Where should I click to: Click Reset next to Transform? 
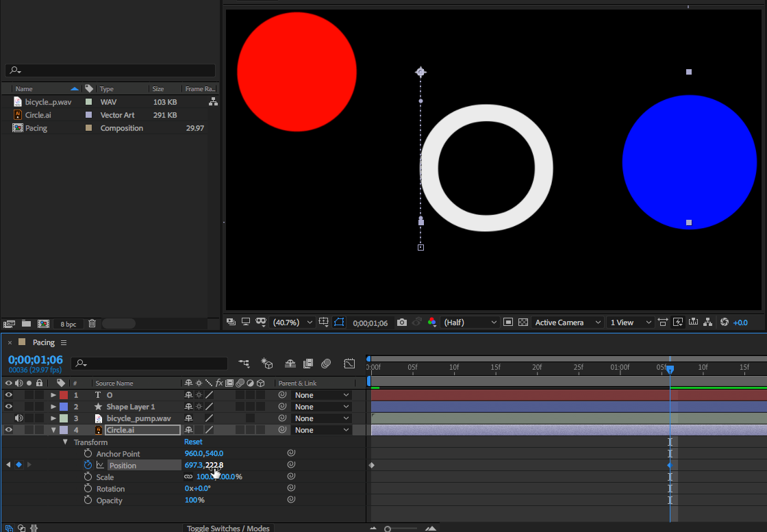pos(193,442)
